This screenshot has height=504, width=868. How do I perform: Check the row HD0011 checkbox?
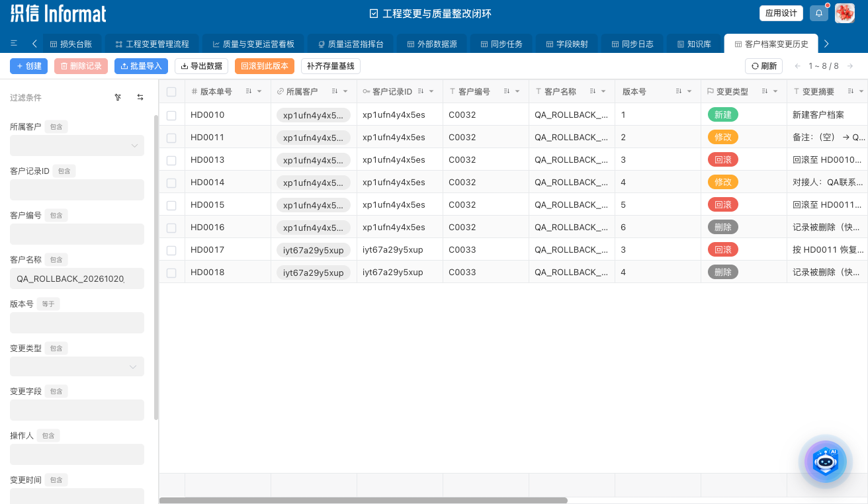coord(171,138)
